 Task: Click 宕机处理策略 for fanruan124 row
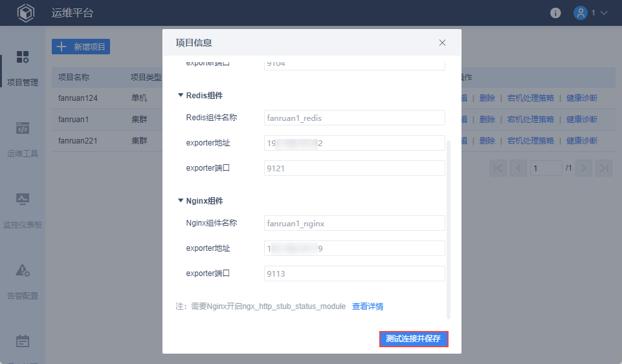[x=531, y=98]
